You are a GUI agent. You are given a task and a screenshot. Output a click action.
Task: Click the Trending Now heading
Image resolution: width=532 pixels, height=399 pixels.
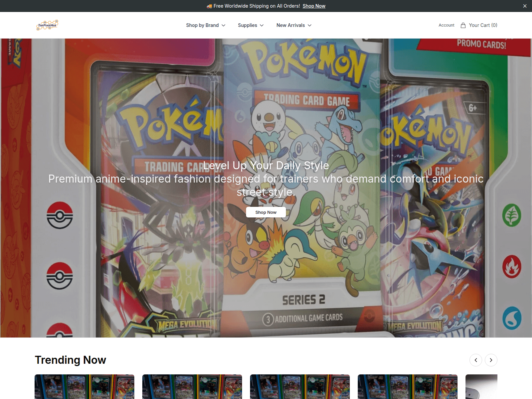coord(70,360)
